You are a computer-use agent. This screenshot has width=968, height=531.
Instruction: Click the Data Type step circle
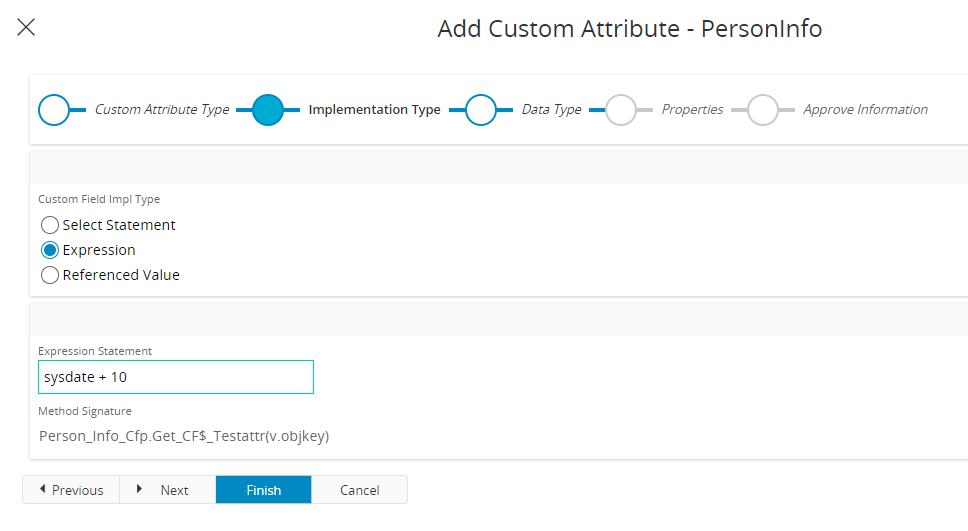[x=481, y=109]
